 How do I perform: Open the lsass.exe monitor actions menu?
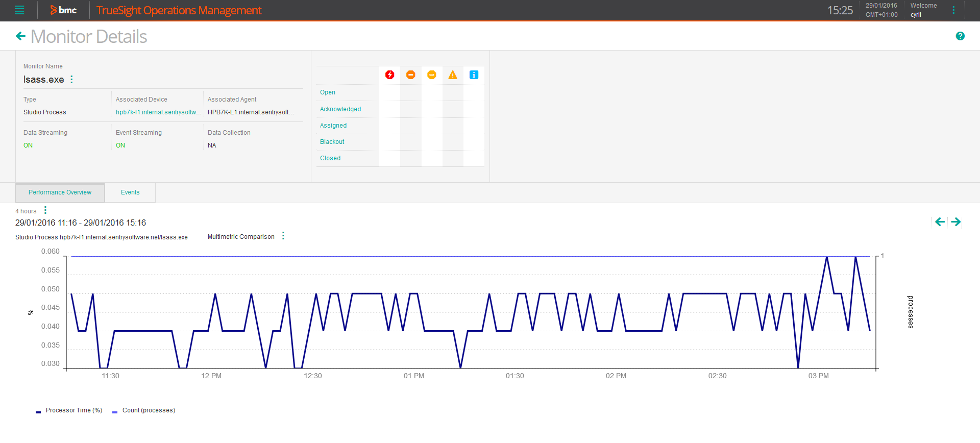click(x=71, y=79)
